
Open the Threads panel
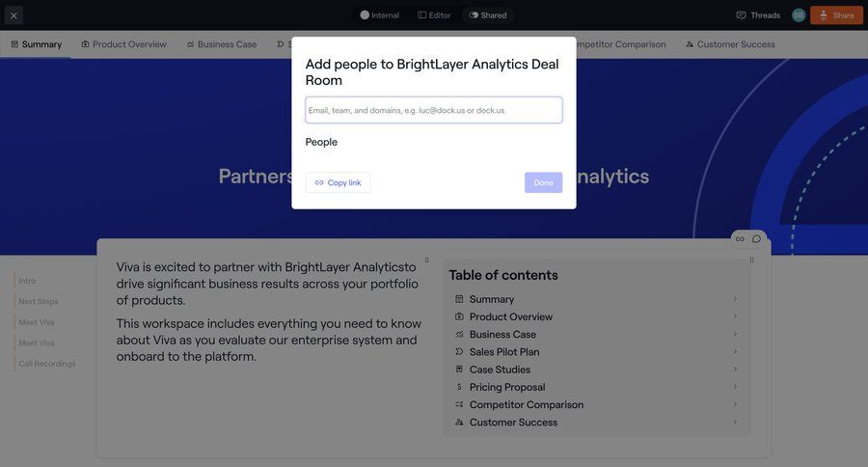tap(758, 15)
